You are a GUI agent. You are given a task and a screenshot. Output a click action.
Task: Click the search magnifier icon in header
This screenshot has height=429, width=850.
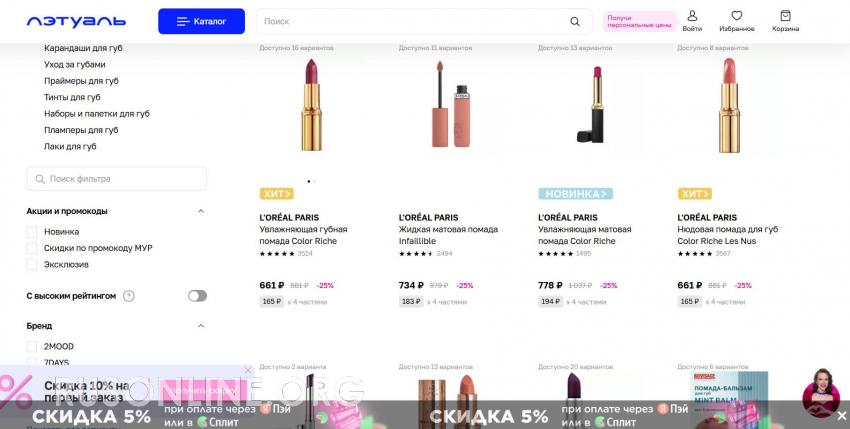575,22
